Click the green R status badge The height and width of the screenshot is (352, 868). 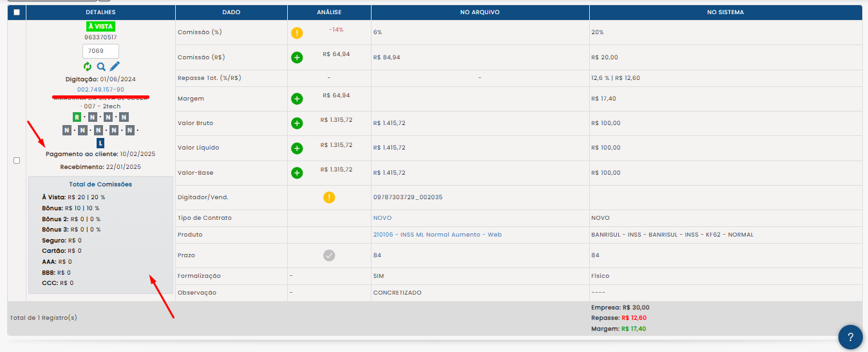77,117
